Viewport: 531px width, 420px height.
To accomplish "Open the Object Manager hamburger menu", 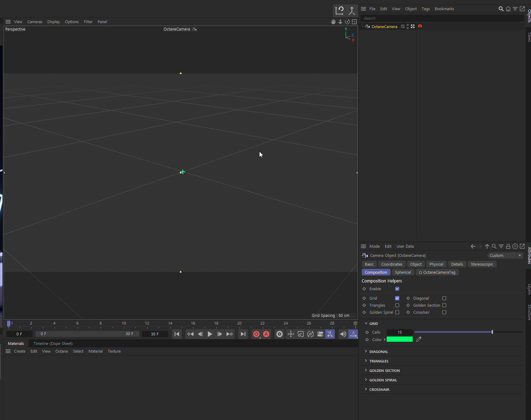I will (x=363, y=9).
